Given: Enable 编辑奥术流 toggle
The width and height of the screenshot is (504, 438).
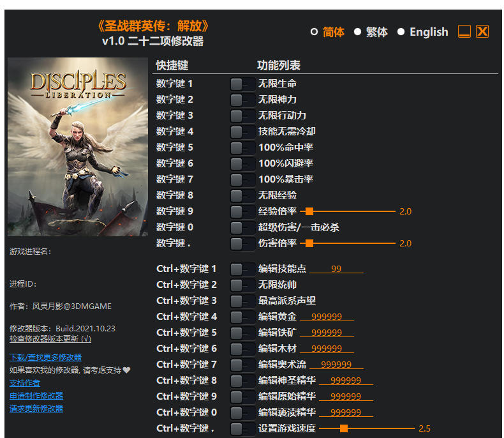Looking at the screenshot, I should 242,365.
